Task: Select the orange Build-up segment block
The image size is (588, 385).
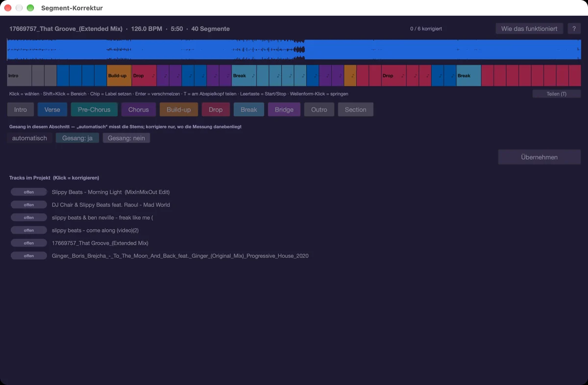Action: point(119,76)
